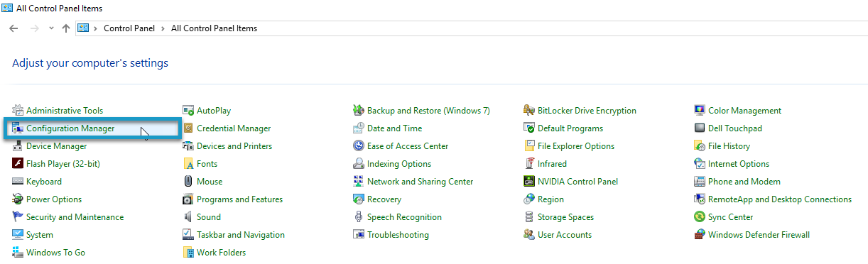Open the Configuration Manager icon
The width and height of the screenshot is (868, 264).
point(18,128)
